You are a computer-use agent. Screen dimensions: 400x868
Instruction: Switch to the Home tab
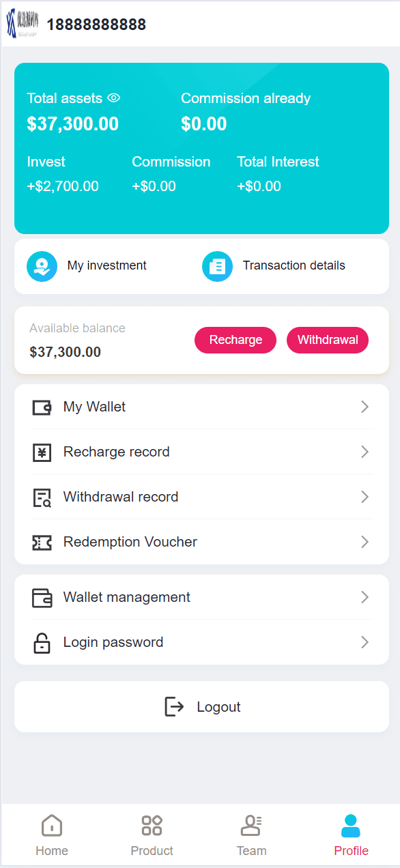coord(52,836)
